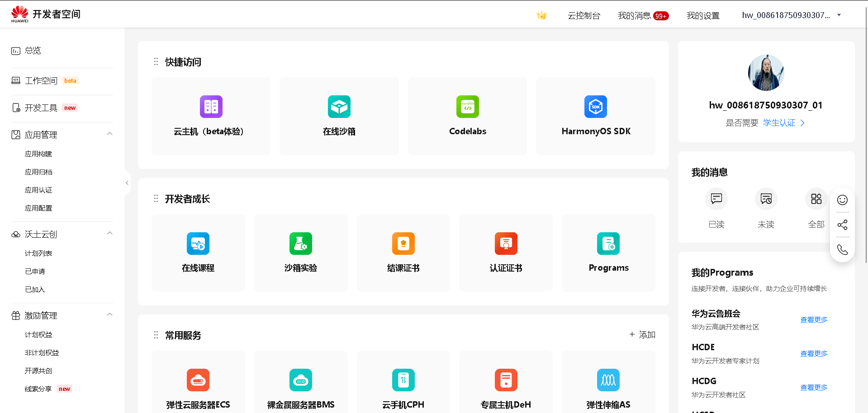The height and width of the screenshot is (413, 868).
Task: Click the 学生认证 link
Action: coord(778,122)
